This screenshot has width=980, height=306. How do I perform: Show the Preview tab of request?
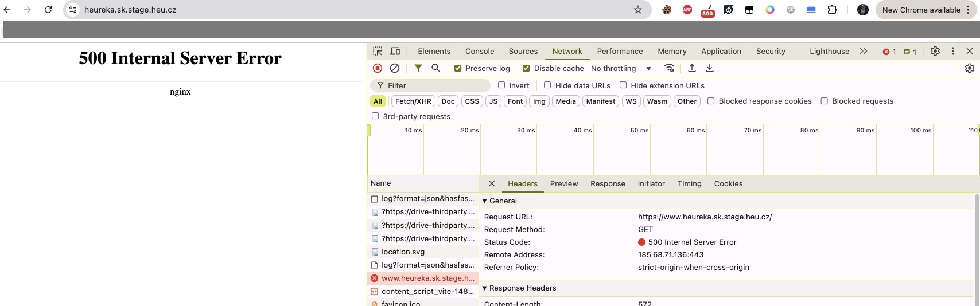coord(564,183)
